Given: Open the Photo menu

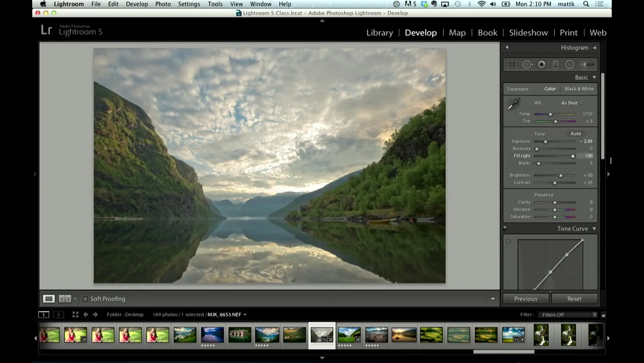Looking at the screenshot, I should tap(163, 4).
